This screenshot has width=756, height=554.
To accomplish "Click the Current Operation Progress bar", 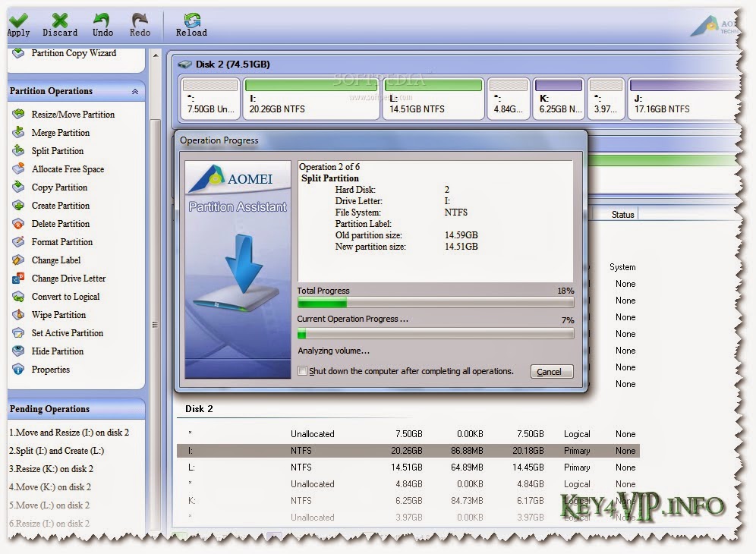I will [x=436, y=333].
